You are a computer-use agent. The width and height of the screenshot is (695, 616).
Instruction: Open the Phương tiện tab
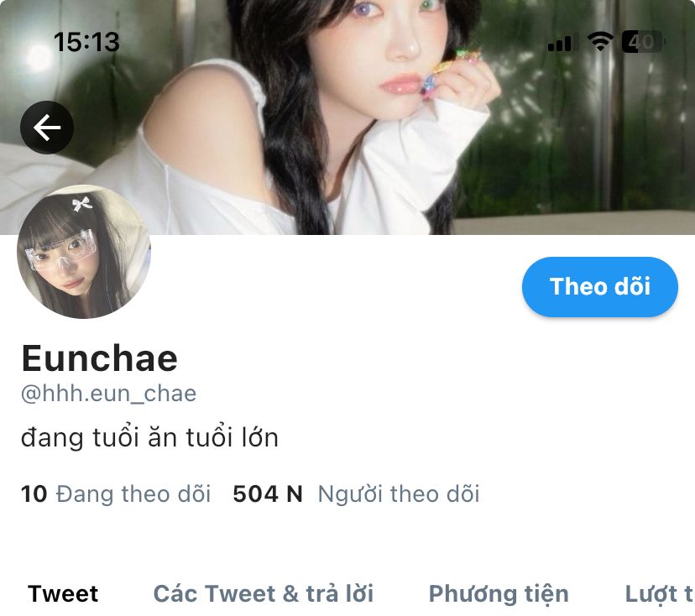(499, 594)
